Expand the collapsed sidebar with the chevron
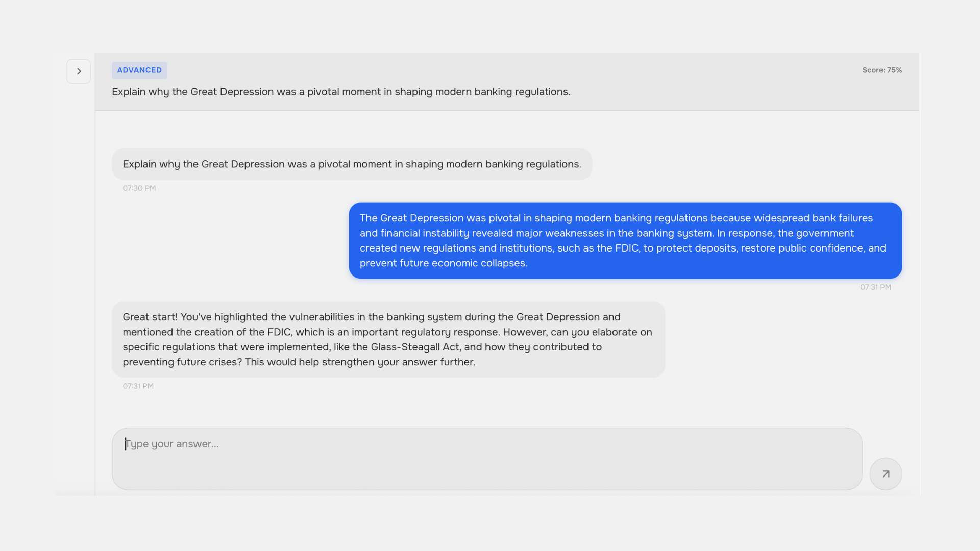 pos(79,71)
